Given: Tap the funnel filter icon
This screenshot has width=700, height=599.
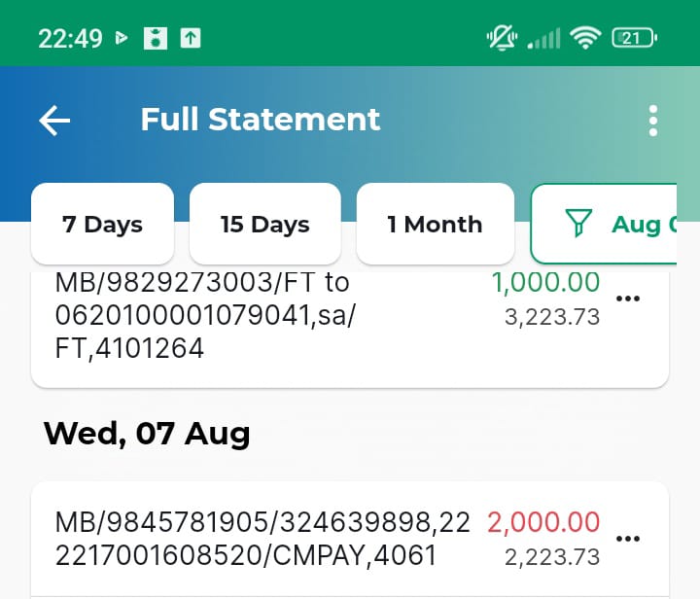Looking at the screenshot, I should 578,223.
